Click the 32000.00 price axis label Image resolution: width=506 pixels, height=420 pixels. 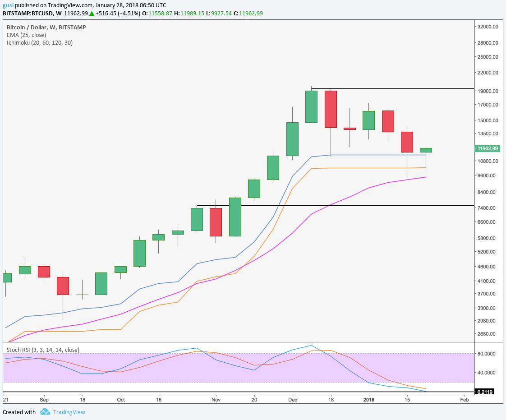488,27
